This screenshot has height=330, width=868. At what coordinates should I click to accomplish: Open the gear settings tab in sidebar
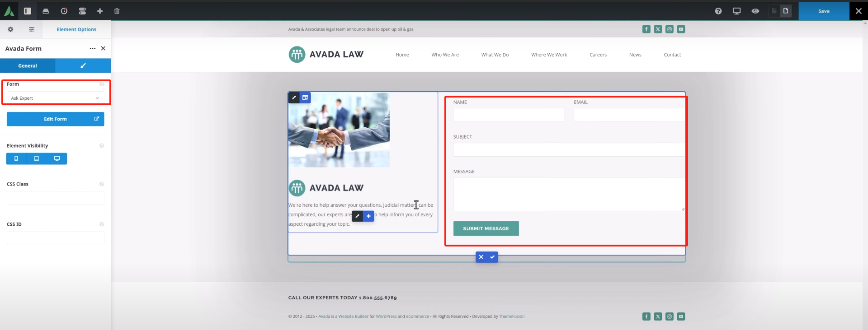10,29
